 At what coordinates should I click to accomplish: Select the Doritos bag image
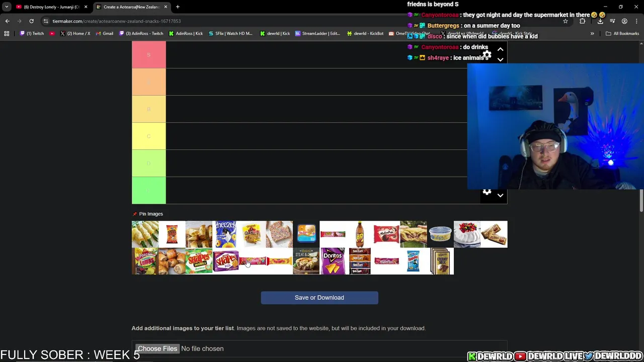pos(333,261)
